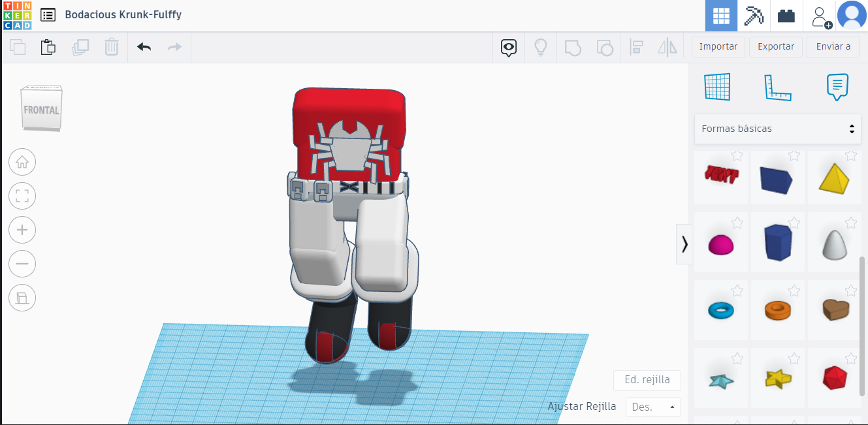
Task: Click the Fit all in view icon
Action: pyautogui.click(x=22, y=196)
